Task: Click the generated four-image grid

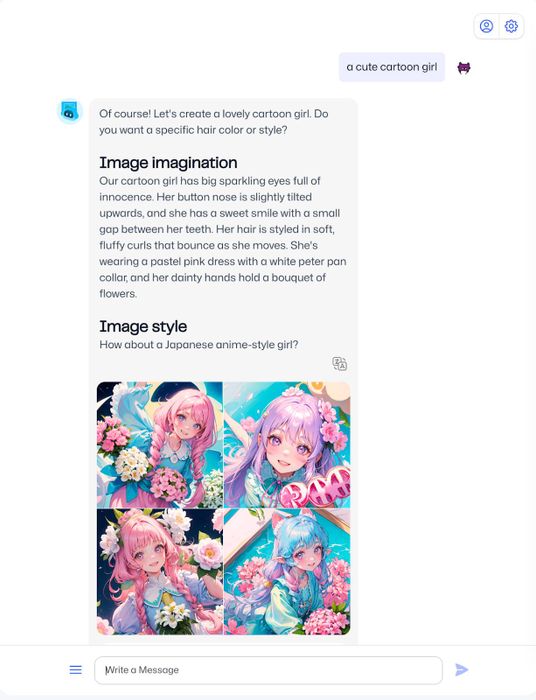Action: [224, 508]
